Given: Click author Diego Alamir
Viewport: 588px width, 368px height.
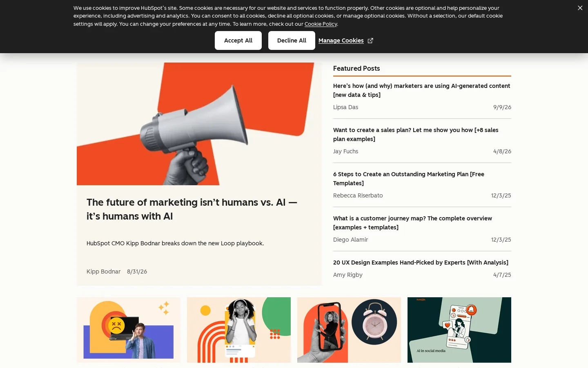Looking at the screenshot, I should coord(350,240).
